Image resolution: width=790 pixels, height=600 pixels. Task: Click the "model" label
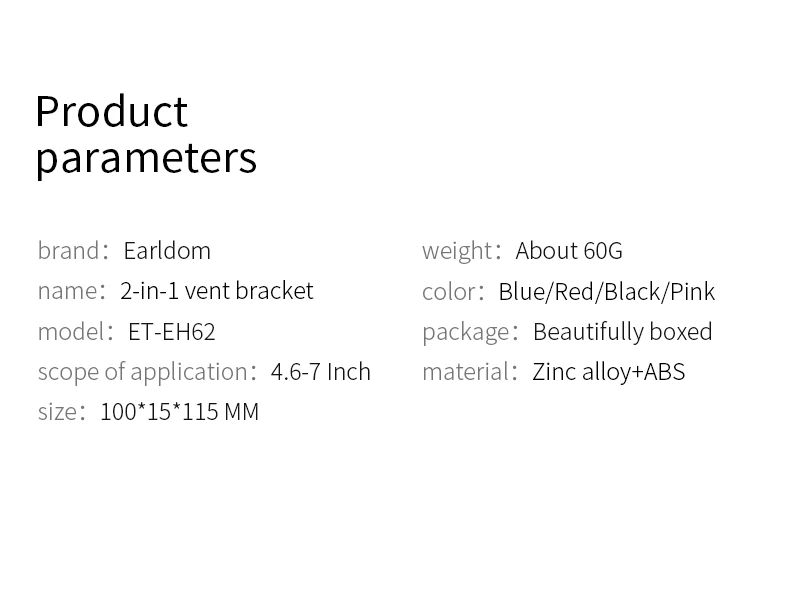click(71, 331)
